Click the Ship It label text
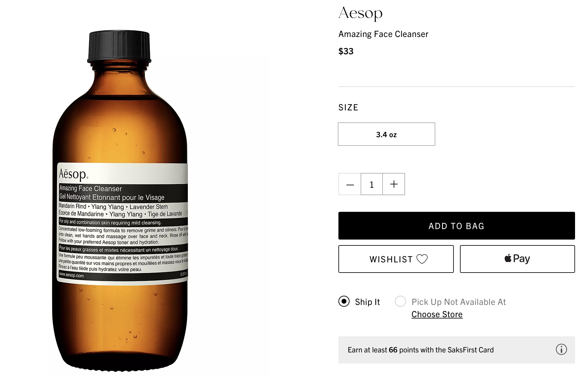This screenshot has width=588, height=378. (x=367, y=302)
